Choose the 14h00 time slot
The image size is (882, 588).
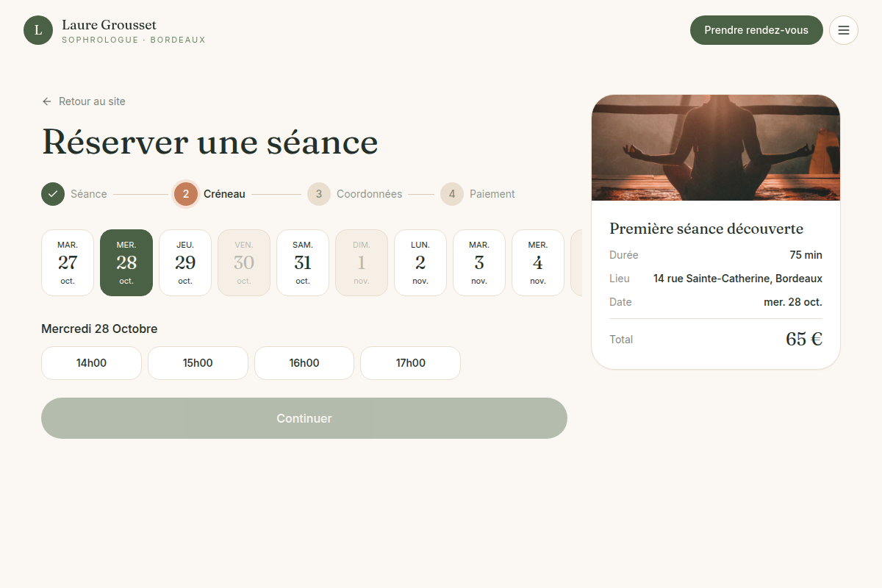point(91,363)
